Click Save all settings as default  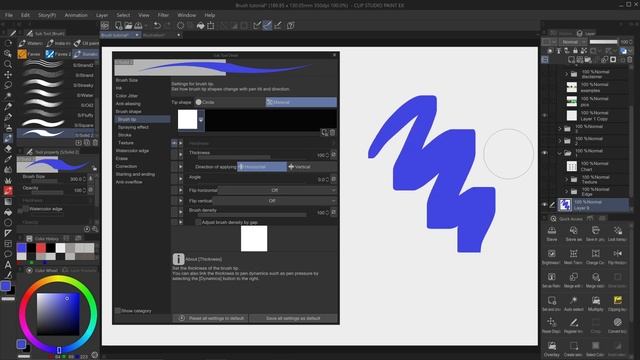click(x=293, y=318)
